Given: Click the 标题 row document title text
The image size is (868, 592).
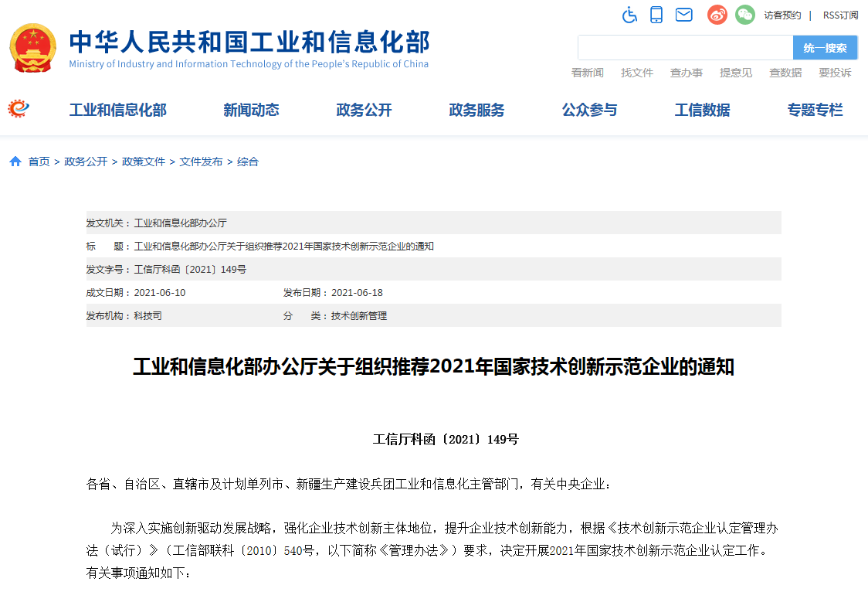Looking at the screenshot, I should click(x=284, y=247).
